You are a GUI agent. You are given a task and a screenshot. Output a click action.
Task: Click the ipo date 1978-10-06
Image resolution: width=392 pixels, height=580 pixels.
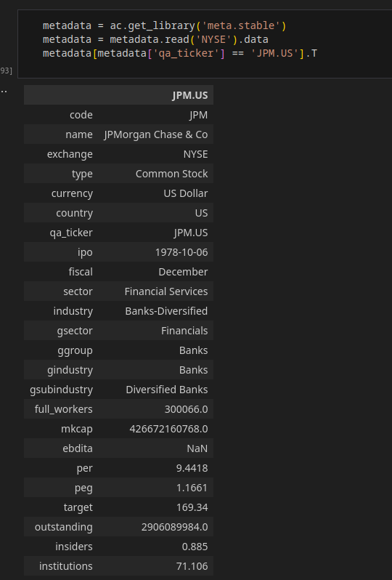[181, 252]
